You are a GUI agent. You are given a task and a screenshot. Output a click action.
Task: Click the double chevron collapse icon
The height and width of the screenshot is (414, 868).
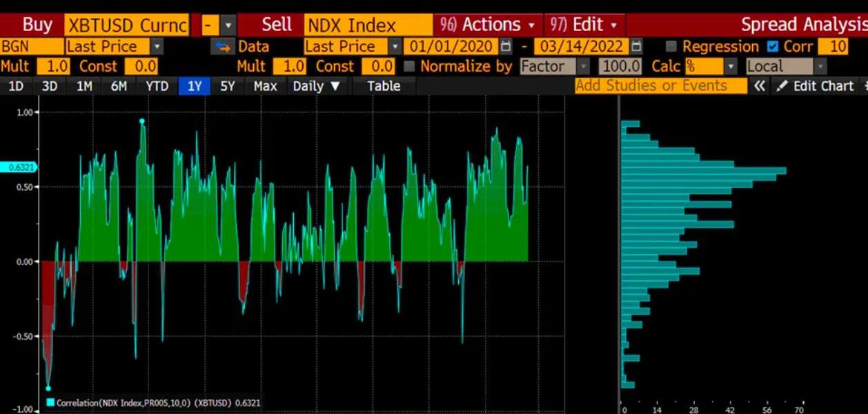click(x=759, y=86)
